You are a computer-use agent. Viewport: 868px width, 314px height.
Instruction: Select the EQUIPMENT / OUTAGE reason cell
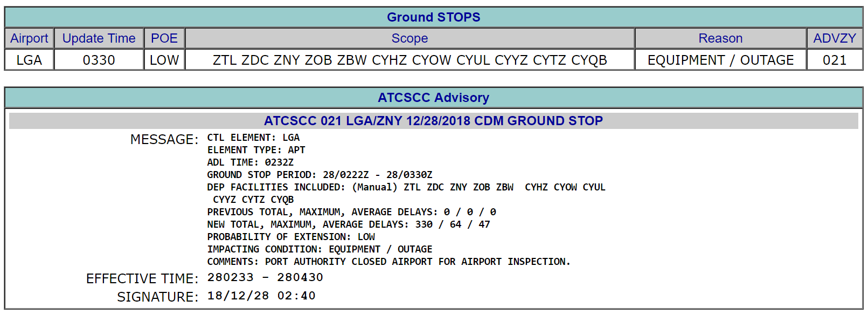click(720, 60)
